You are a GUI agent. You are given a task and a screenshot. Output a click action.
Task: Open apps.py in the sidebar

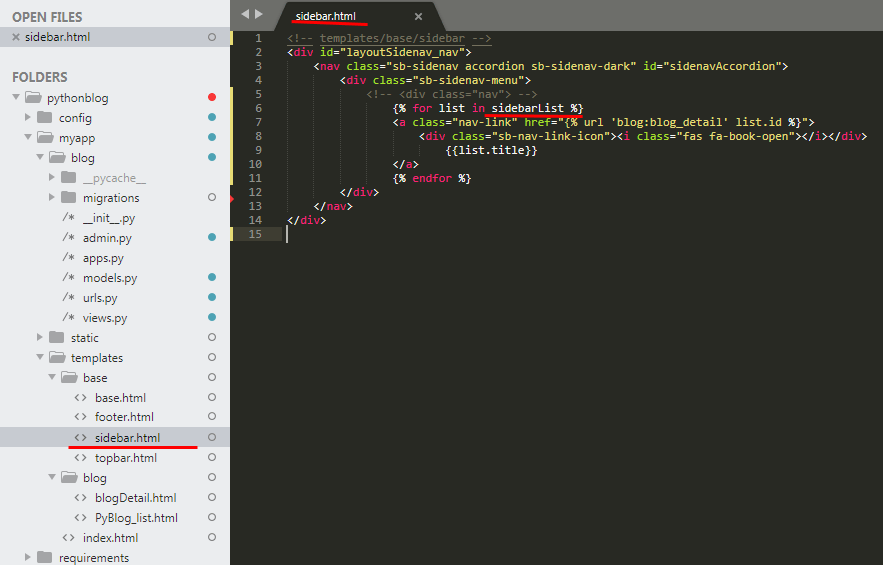[103, 258]
